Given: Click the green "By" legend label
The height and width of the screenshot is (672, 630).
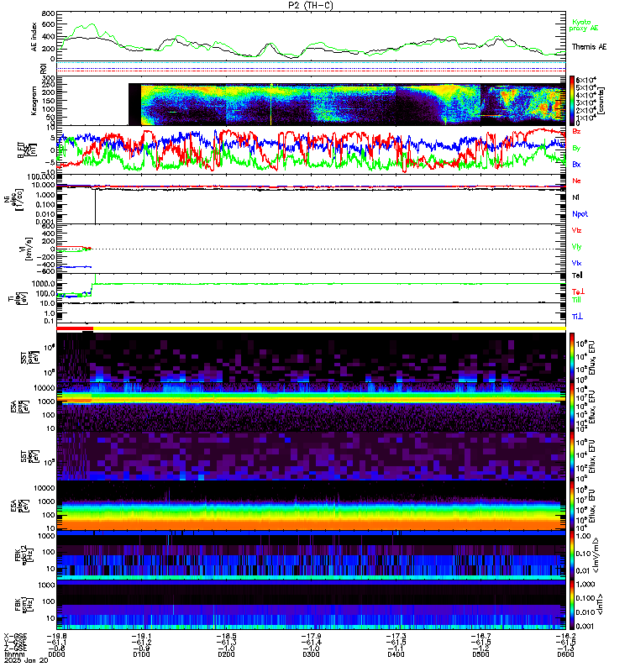Looking at the screenshot, I should pos(576,148).
